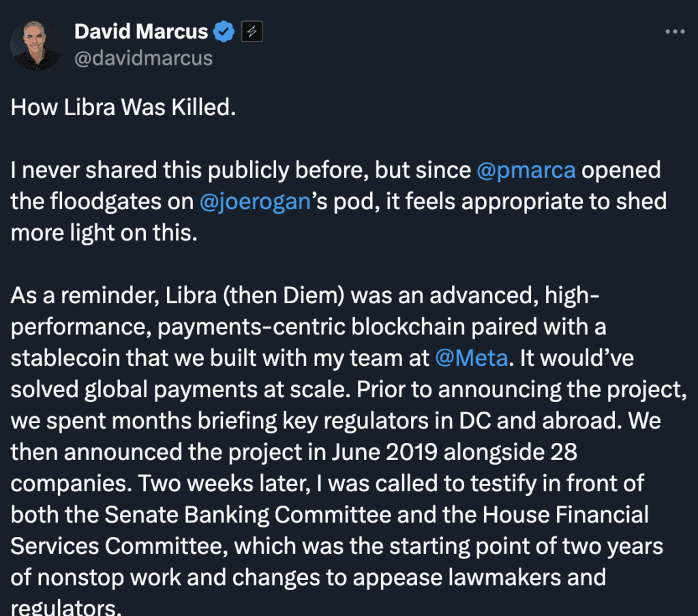
Task: Open David Marcus's profile picture
Action: pos(36,44)
